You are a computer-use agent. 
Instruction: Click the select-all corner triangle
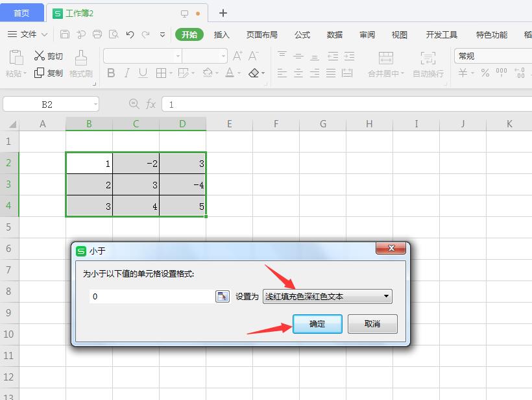click(12, 124)
